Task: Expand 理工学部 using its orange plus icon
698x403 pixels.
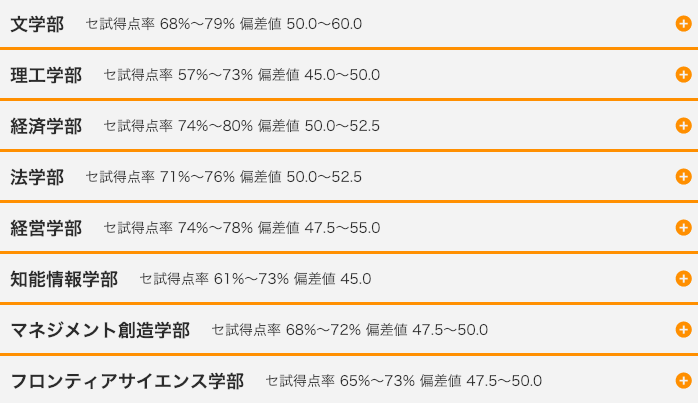Action: (683, 74)
